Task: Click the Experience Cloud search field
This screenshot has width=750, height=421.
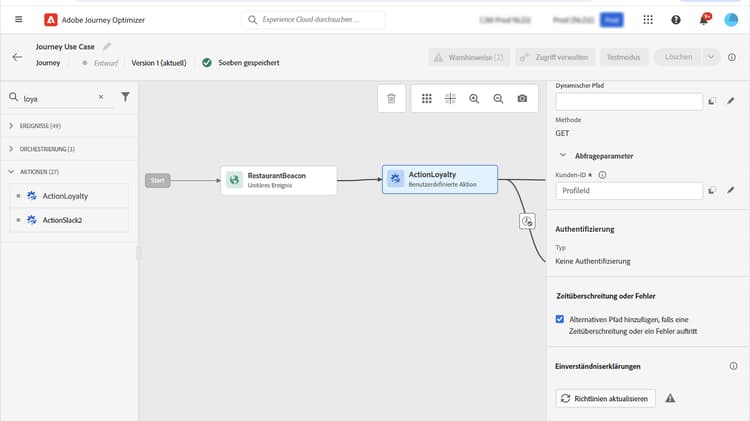Action: click(x=313, y=20)
